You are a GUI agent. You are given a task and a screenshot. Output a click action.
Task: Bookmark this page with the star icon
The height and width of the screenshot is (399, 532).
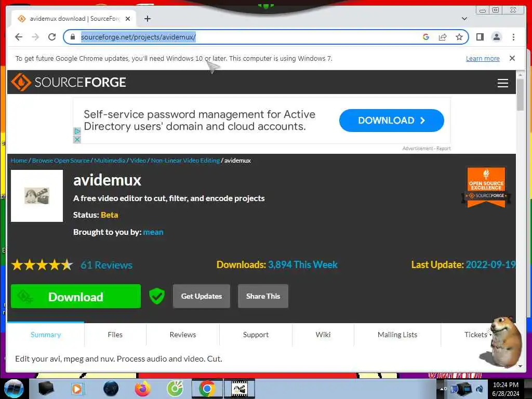tap(459, 37)
